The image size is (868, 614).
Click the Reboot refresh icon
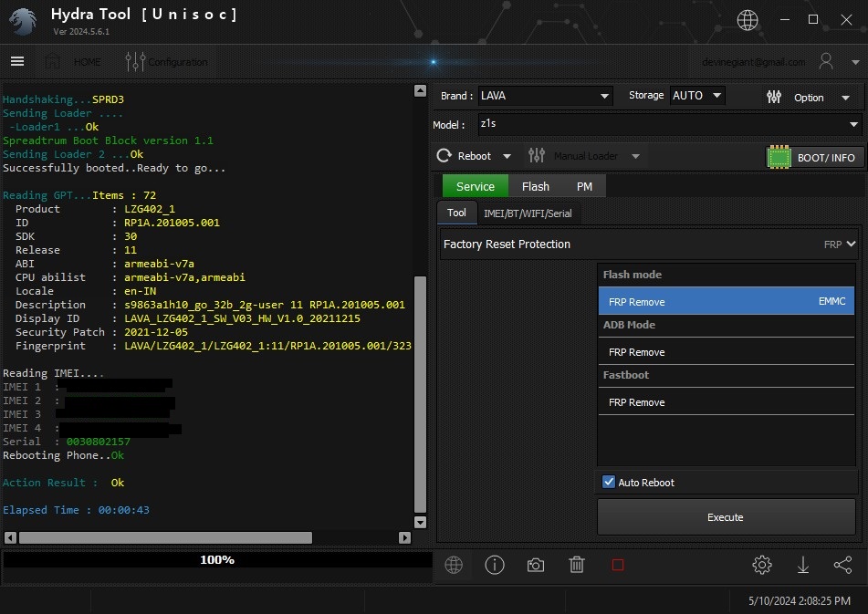(x=444, y=156)
